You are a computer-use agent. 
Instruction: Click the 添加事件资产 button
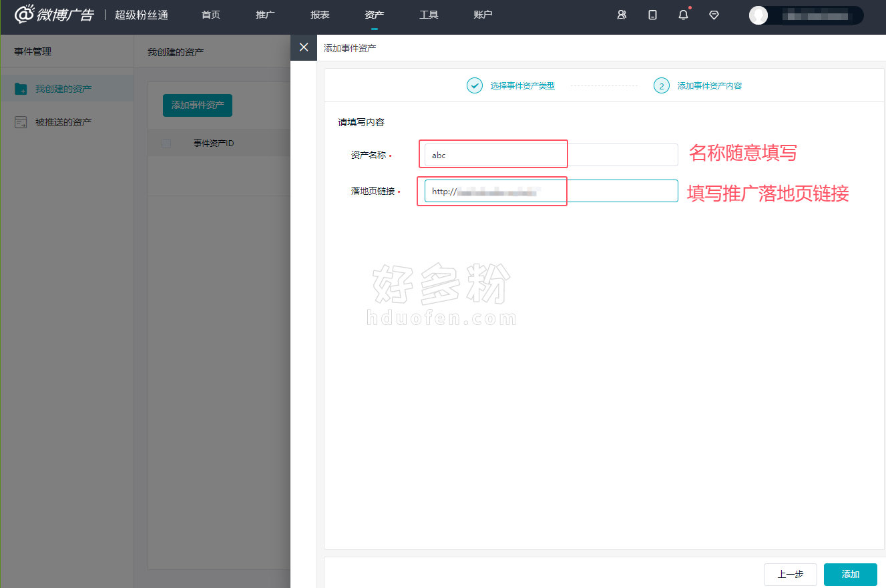198,105
